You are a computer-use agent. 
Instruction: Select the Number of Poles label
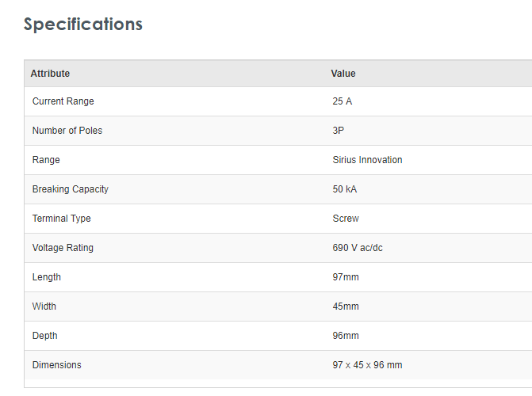pyautogui.click(x=67, y=131)
